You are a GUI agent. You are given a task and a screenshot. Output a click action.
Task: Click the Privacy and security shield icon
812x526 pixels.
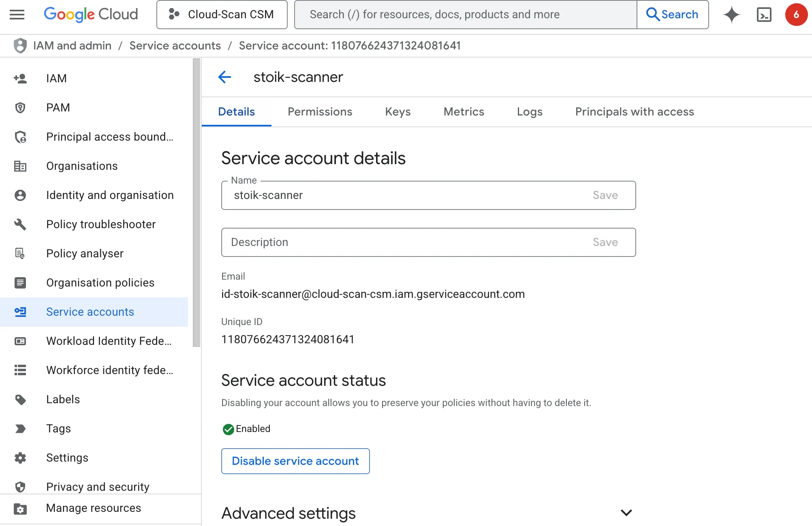point(20,487)
